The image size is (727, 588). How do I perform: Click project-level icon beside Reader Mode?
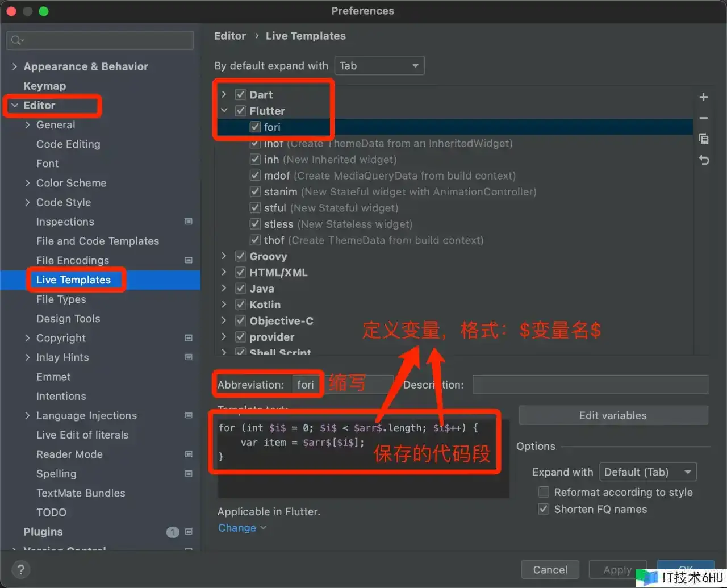tap(189, 454)
